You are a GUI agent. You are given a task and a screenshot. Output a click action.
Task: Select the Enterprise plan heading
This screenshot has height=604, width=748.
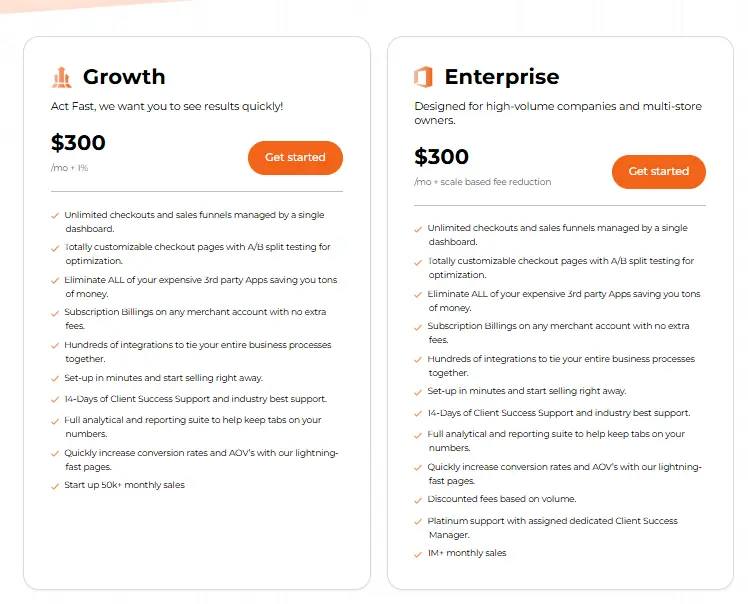(x=502, y=77)
